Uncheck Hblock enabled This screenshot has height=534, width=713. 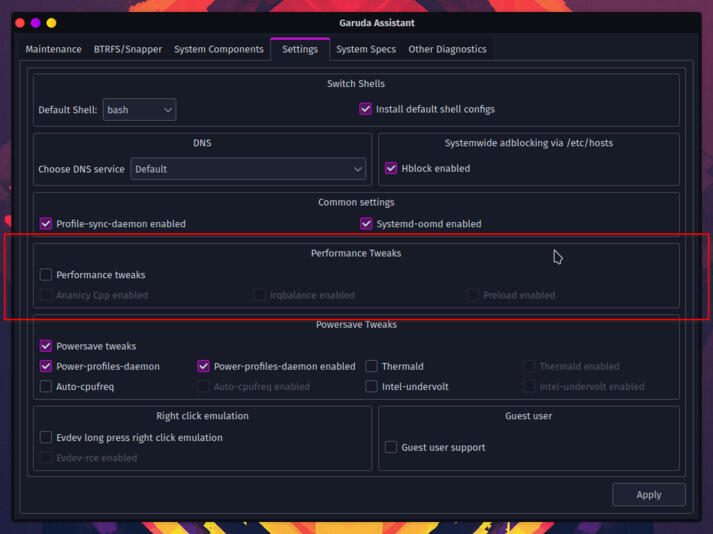391,168
